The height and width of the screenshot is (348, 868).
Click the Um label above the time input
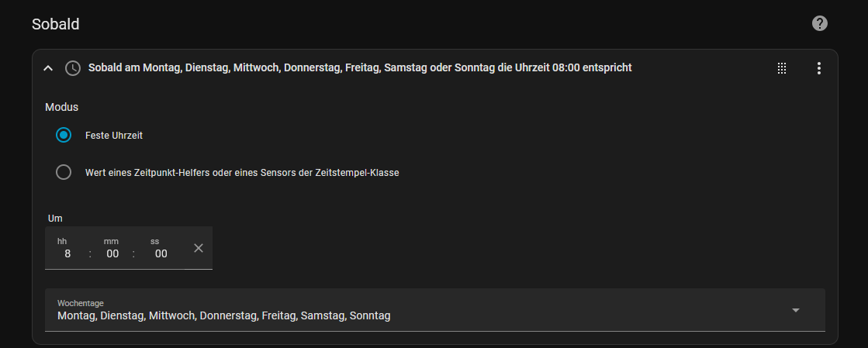click(55, 219)
